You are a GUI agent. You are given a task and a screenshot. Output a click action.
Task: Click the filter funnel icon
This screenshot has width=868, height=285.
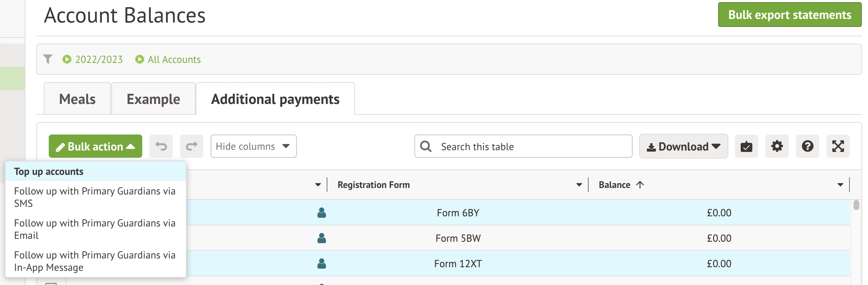click(48, 59)
